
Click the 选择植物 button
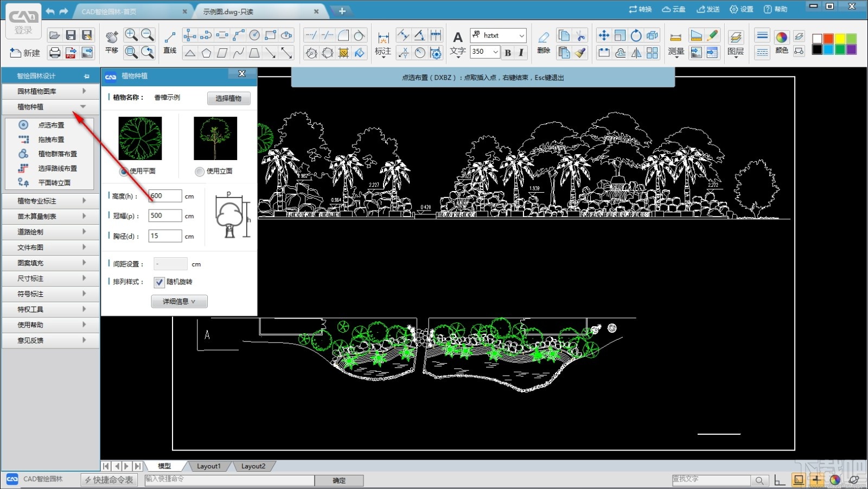pyautogui.click(x=228, y=98)
